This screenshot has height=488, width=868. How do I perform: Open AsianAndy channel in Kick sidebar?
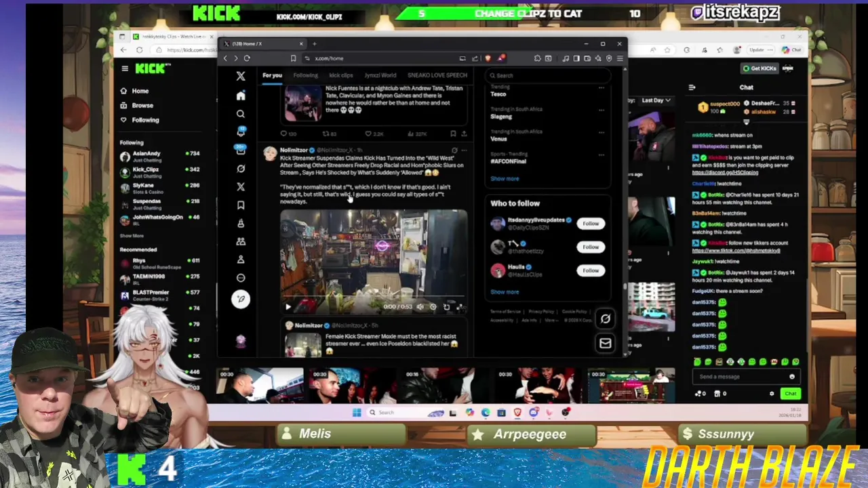(160, 156)
